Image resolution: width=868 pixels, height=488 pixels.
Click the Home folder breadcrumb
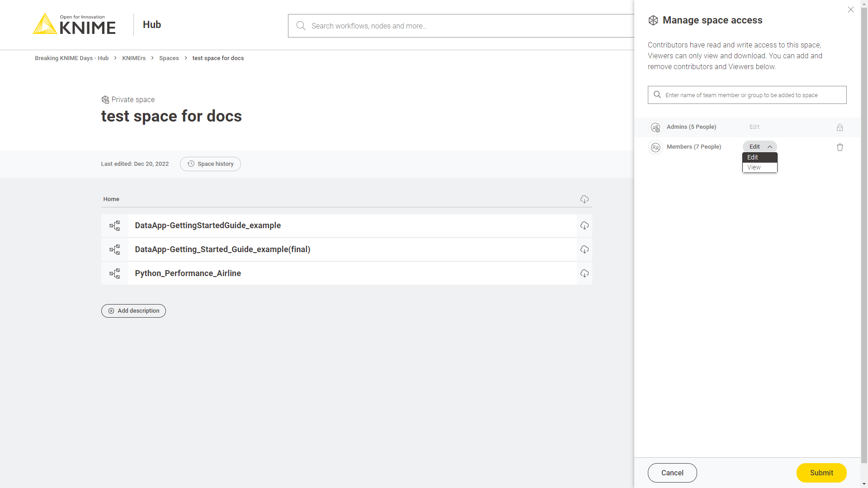[111, 199]
